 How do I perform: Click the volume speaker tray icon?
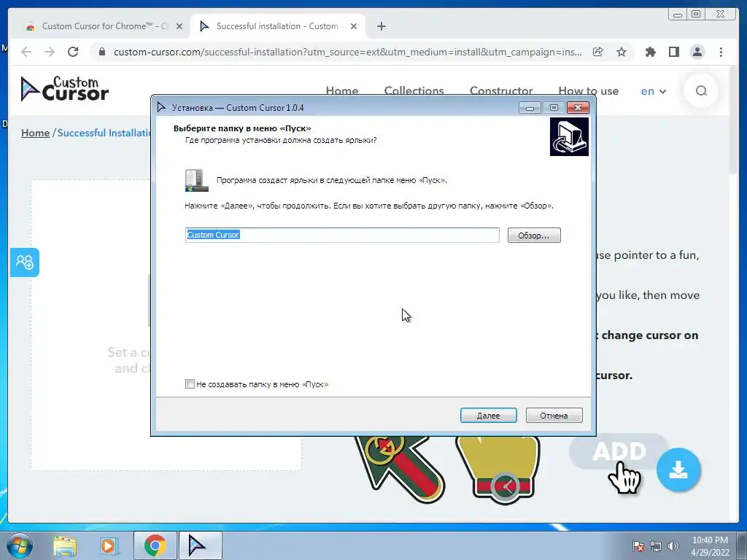click(673, 546)
